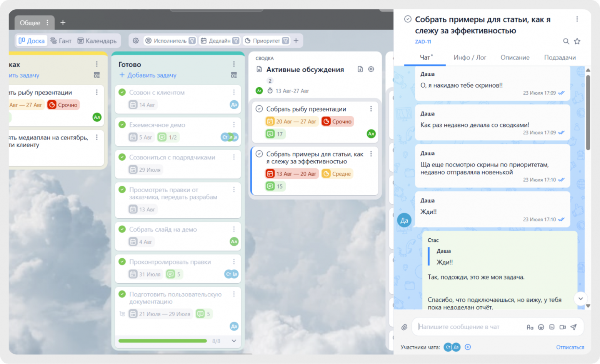Toggle completion circle in task panel header

(x=408, y=19)
